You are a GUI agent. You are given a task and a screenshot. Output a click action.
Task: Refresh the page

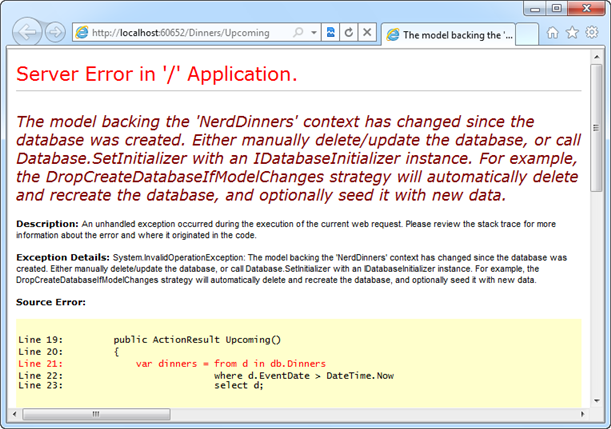pyautogui.click(x=349, y=32)
